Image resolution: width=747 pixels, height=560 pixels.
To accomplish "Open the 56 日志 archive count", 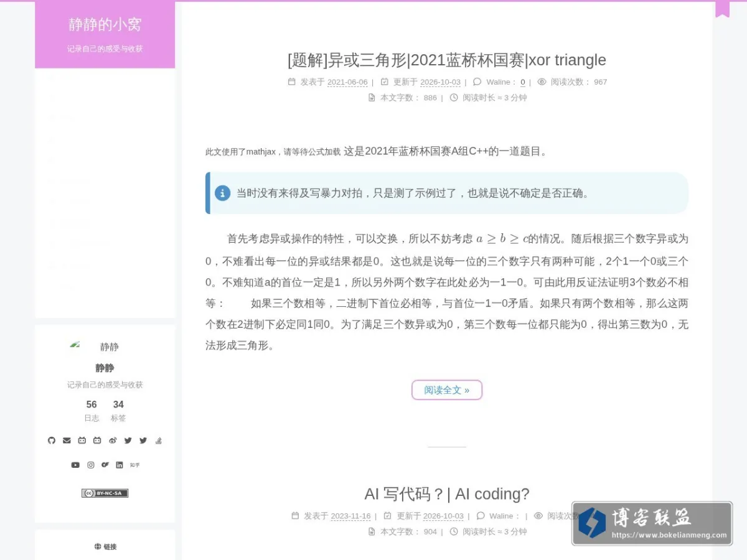I will 92,411.
